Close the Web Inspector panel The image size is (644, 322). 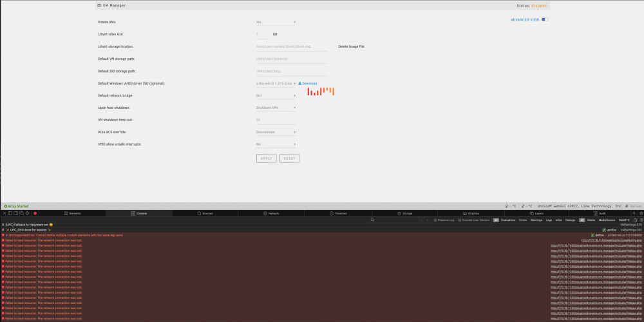5,214
